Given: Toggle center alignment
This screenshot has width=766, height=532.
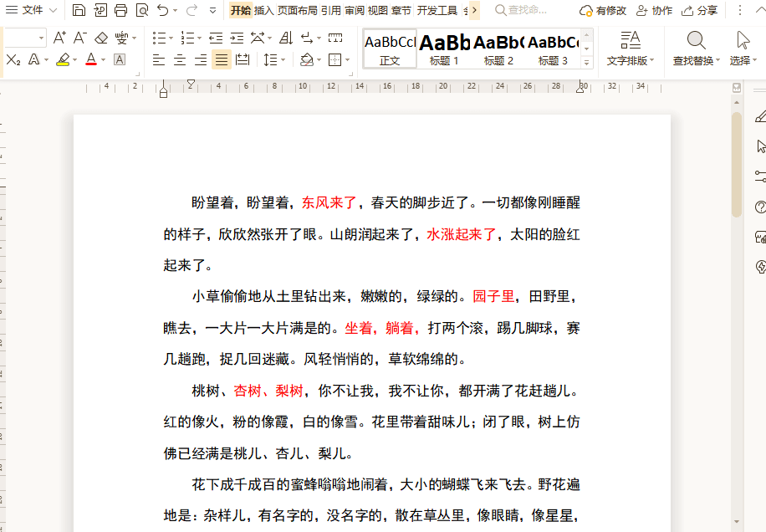Looking at the screenshot, I should click(180, 59).
